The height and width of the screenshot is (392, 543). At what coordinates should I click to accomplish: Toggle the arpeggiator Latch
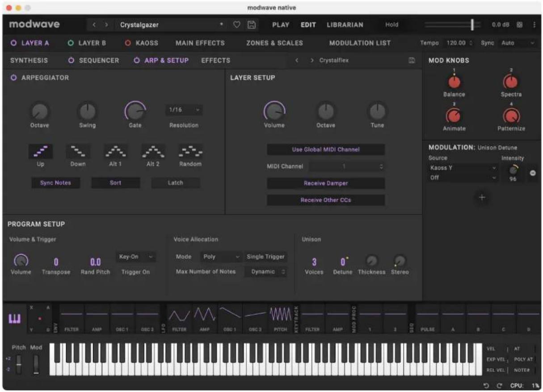176,183
